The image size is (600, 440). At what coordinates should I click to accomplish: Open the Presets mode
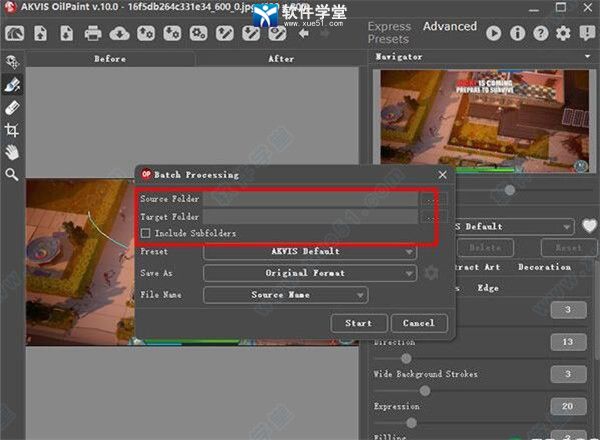388,39
